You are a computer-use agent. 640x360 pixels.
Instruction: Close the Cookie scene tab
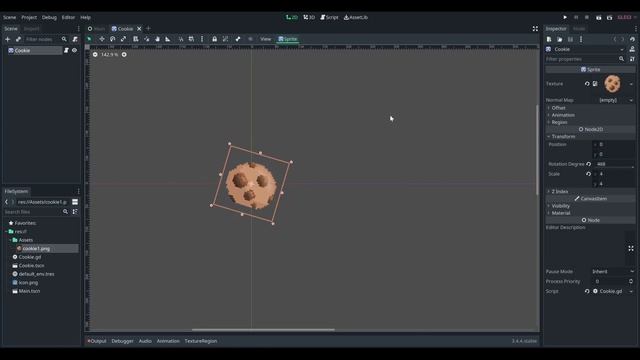[139, 29]
